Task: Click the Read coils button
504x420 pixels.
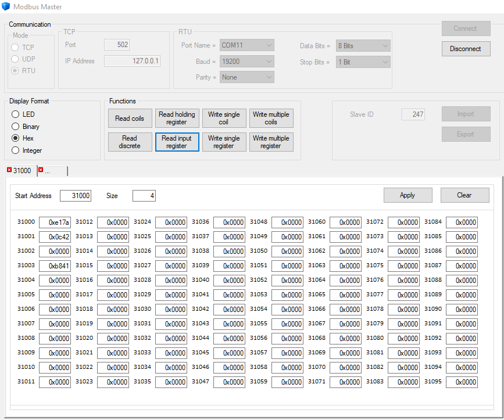Action: click(x=130, y=118)
